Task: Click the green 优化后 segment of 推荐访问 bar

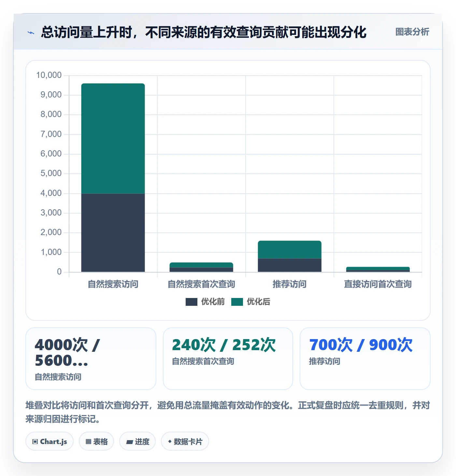Action: pos(290,249)
